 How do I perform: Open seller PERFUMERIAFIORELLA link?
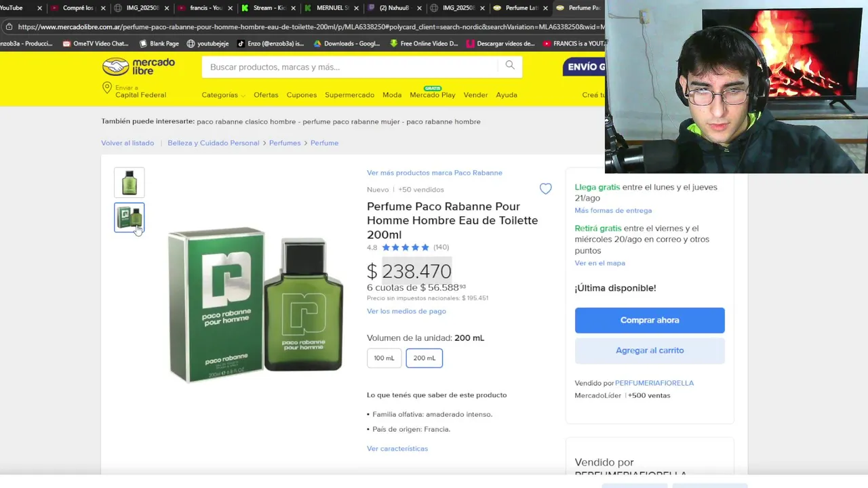coord(654,383)
